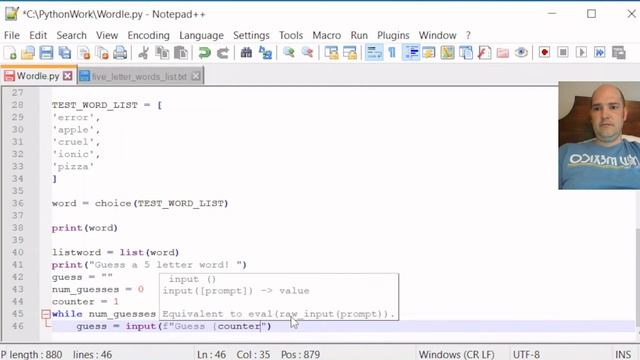Copy selection using toolbar Copy icon
Viewport: 640px width, 360px height.
click(x=162, y=53)
